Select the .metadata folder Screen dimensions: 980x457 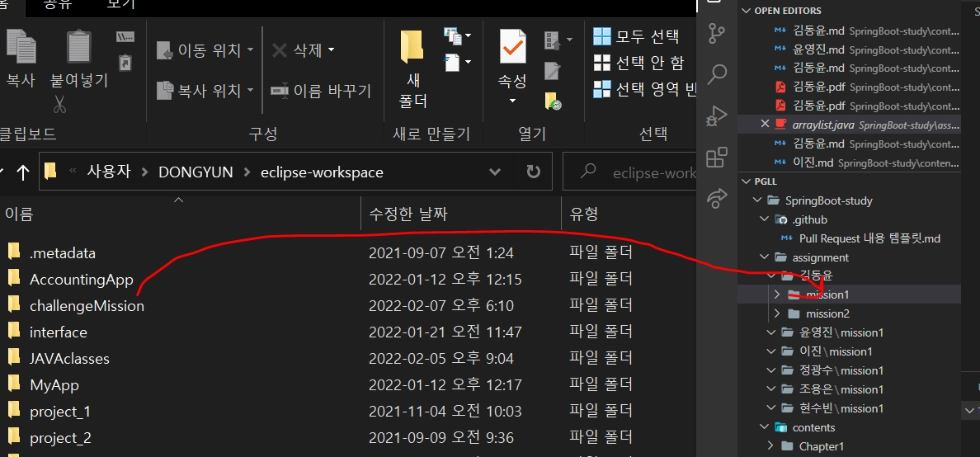(63, 253)
